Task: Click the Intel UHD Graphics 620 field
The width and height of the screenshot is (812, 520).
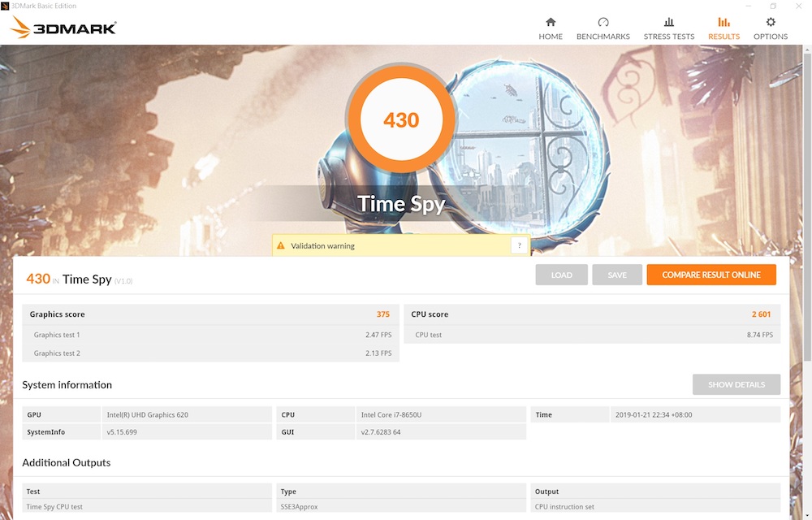Action: 187,414
